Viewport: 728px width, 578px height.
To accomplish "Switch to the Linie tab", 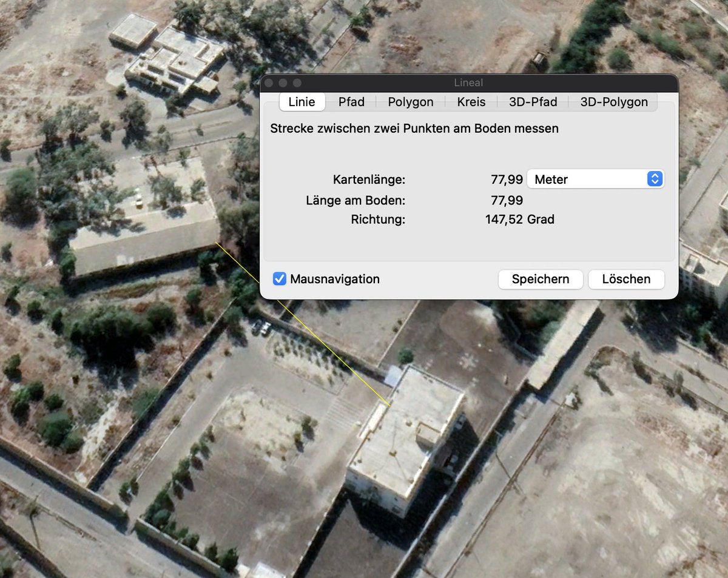I will pyautogui.click(x=302, y=102).
